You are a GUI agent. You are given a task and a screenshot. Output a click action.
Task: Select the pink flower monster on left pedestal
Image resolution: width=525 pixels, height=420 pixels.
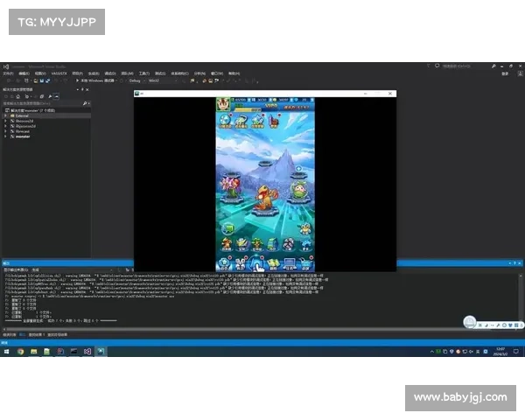pyautogui.click(x=229, y=187)
